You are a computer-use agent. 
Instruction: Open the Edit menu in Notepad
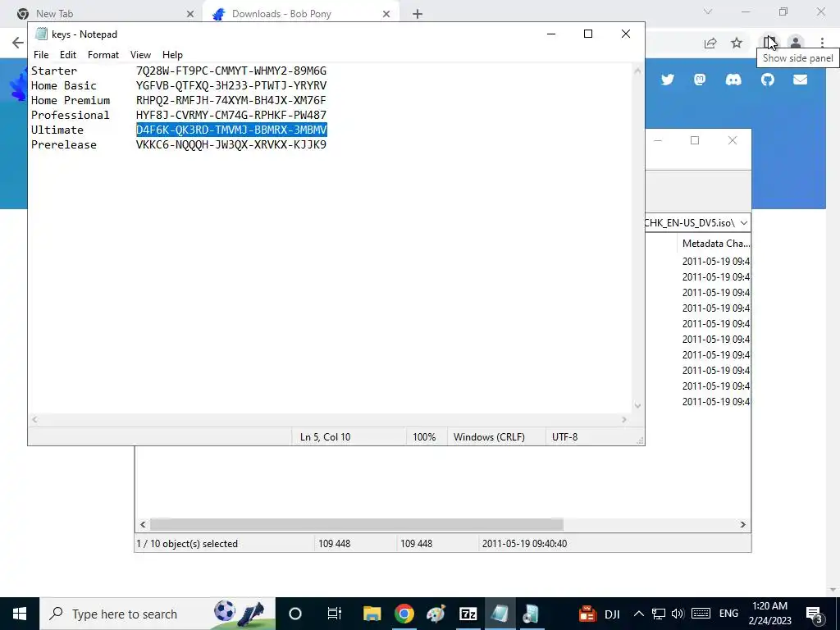pos(68,55)
